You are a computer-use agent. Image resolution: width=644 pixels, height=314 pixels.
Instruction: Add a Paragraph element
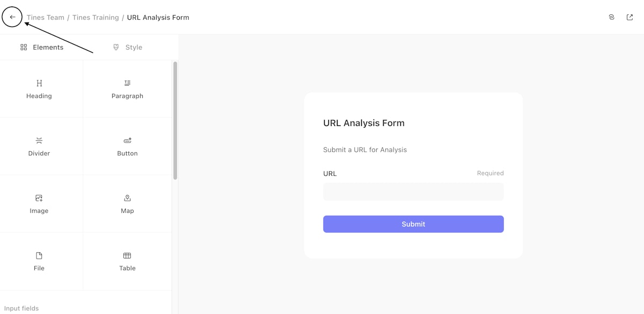point(127,89)
